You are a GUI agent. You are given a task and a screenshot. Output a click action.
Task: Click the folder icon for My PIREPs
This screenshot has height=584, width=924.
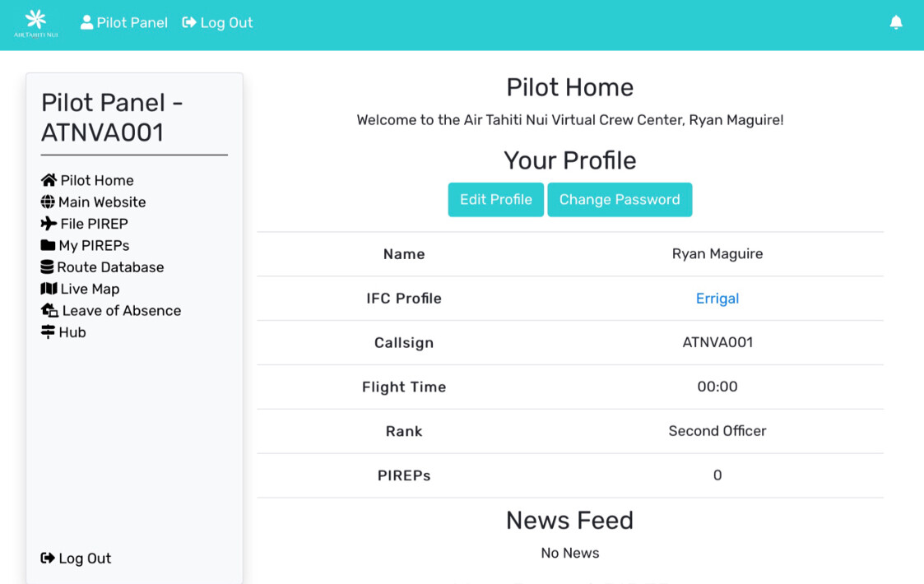click(x=48, y=245)
